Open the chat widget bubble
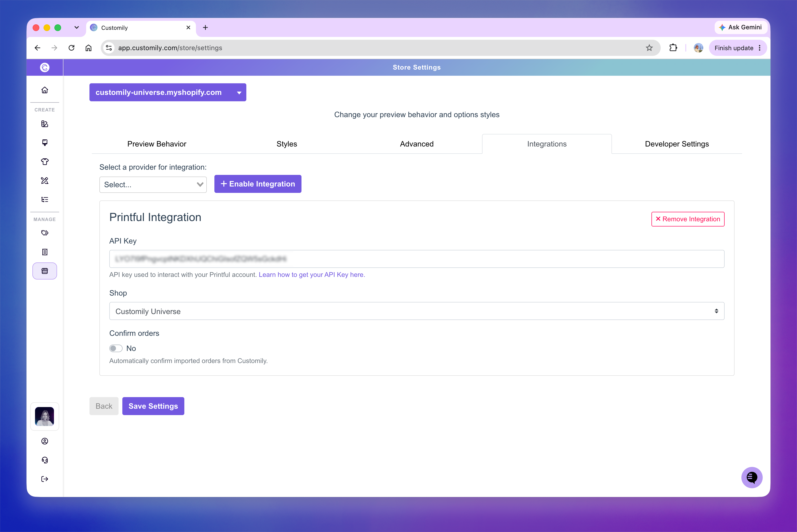The image size is (797, 532). 752,477
